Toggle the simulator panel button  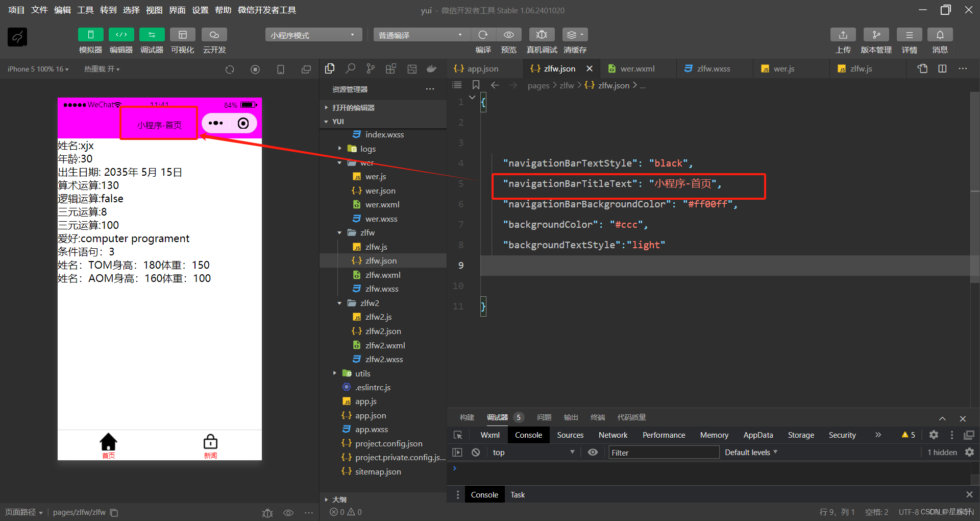[x=90, y=35]
